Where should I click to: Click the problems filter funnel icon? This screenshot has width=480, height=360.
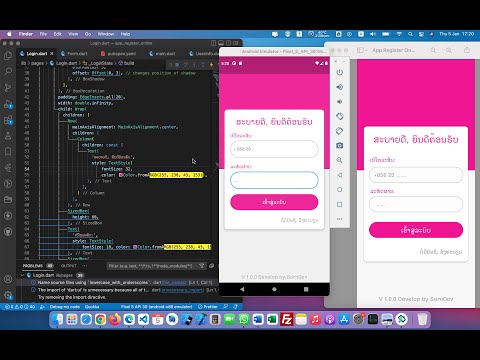[x=202, y=266]
